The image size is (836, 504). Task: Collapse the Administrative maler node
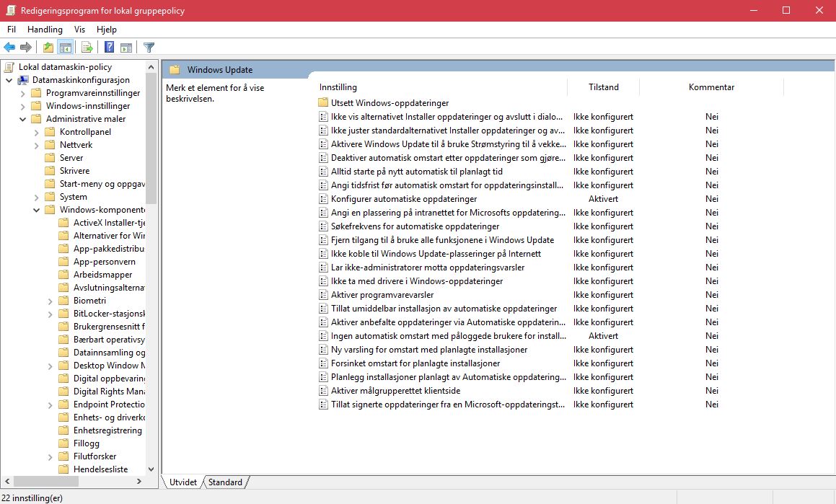(22, 119)
